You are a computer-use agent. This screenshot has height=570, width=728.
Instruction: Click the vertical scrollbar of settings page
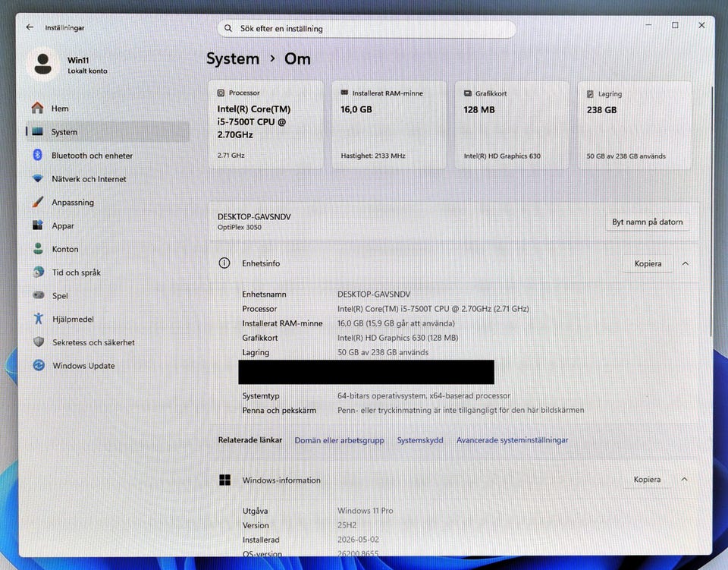711,211
